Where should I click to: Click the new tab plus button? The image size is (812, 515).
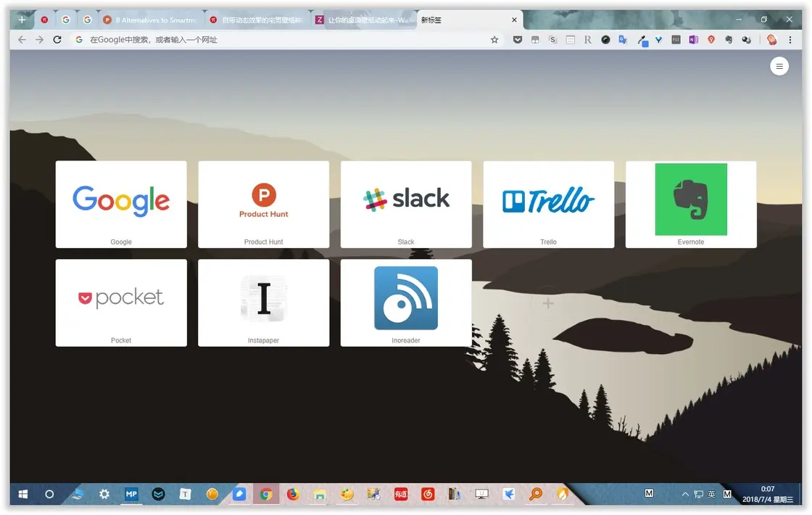coord(22,20)
